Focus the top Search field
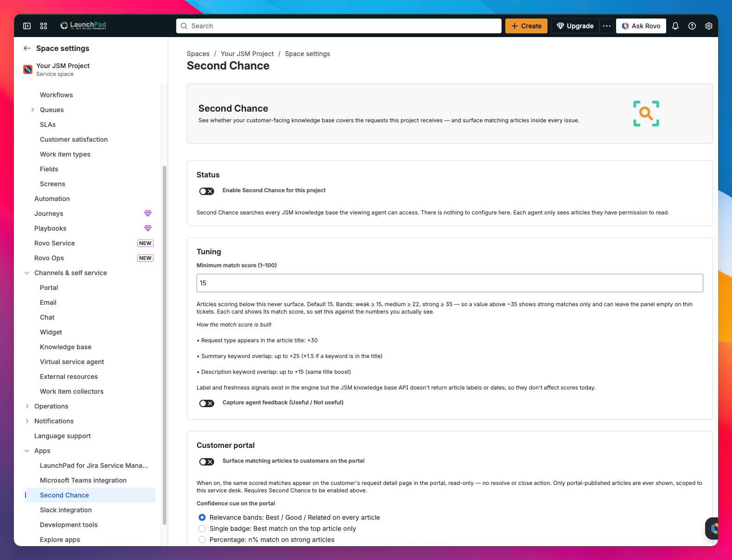The image size is (732, 560). (x=339, y=26)
